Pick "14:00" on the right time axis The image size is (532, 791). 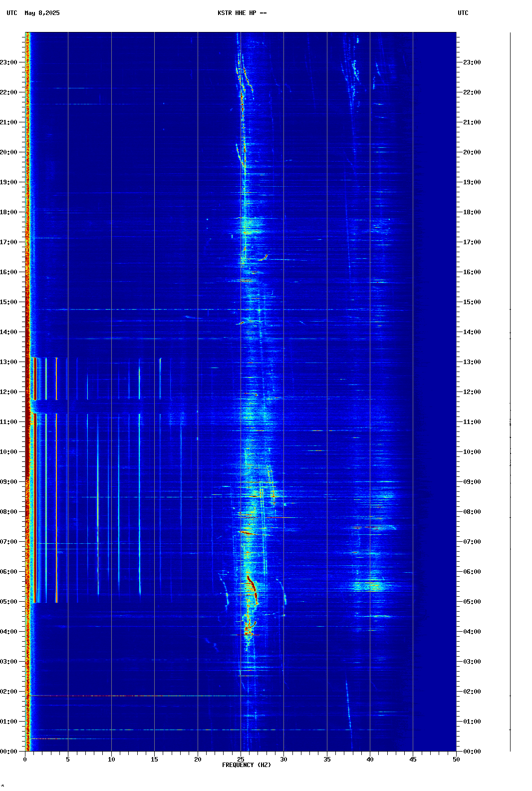(x=472, y=332)
